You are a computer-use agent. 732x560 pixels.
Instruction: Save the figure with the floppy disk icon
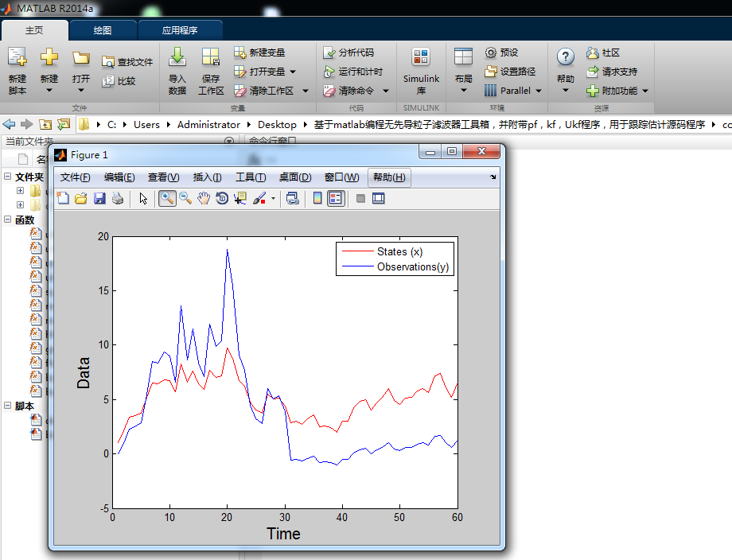(x=99, y=198)
